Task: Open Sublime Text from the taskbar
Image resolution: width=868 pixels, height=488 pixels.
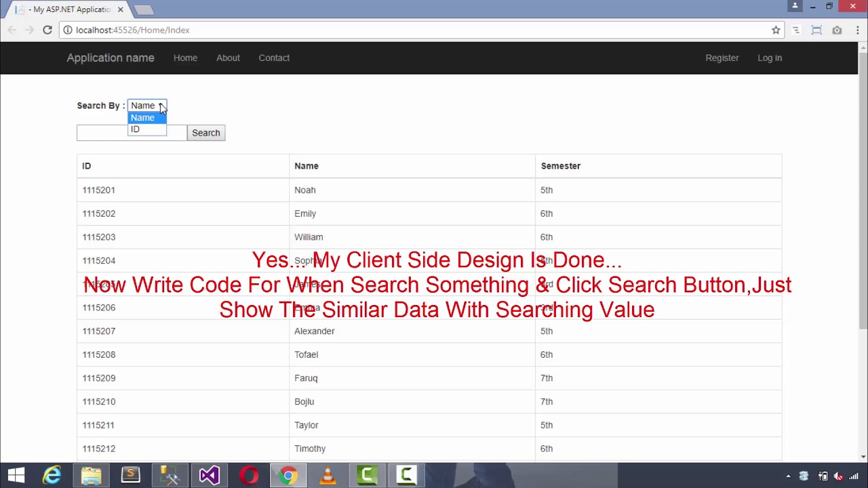Action: pyautogui.click(x=130, y=475)
